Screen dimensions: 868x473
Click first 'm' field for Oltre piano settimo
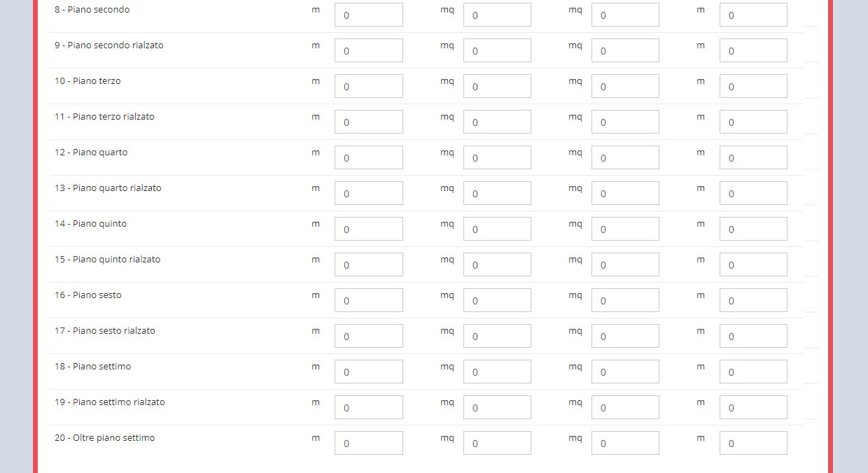(x=368, y=443)
